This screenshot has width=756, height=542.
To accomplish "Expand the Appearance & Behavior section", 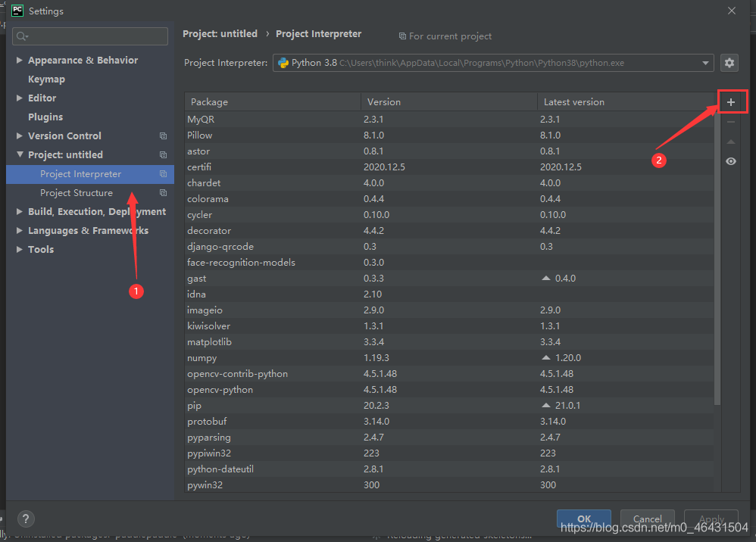I will point(20,61).
